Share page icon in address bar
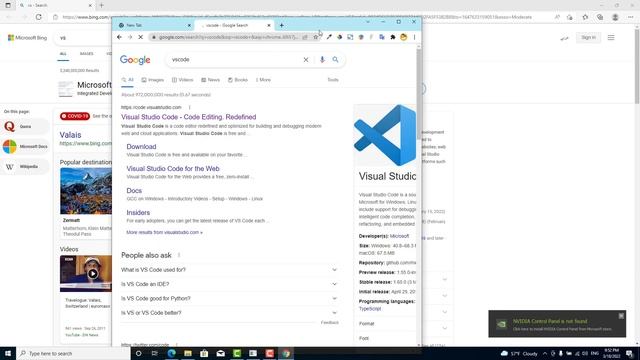 [305, 37]
